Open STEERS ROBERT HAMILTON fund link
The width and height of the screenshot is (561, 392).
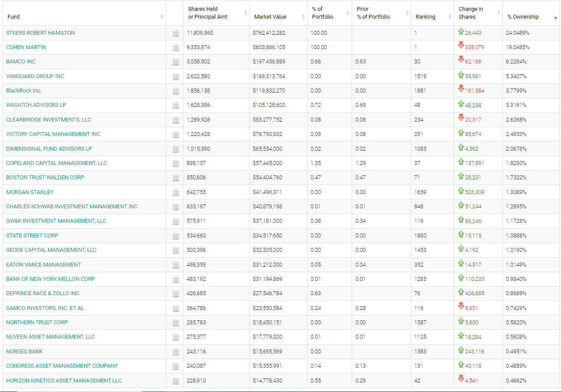coord(40,33)
